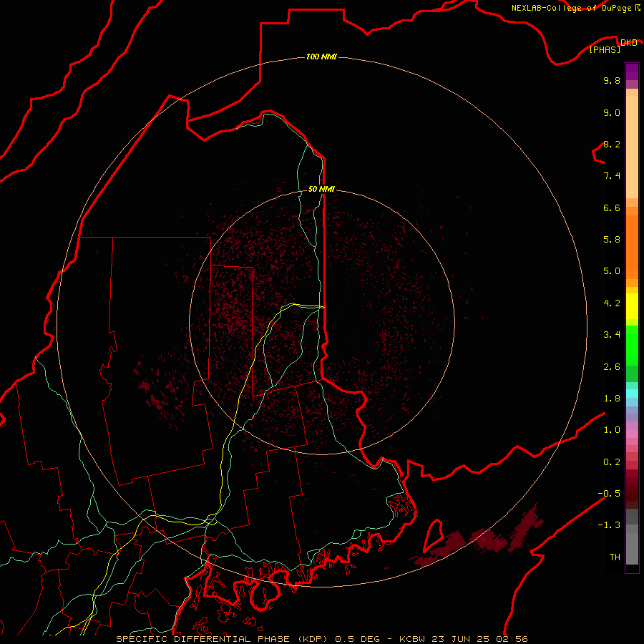Select the "-1.3" scale value
The height and width of the screenshot is (644, 644).
pos(609,525)
